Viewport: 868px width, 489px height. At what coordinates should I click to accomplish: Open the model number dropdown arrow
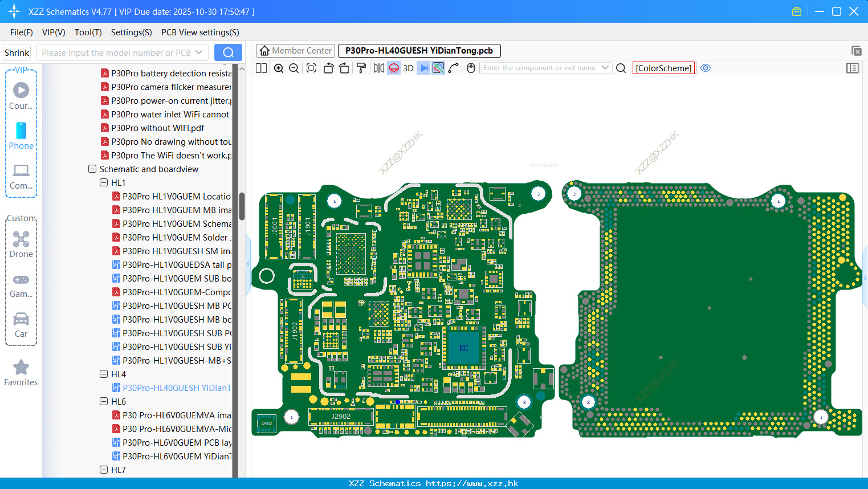[199, 52]
